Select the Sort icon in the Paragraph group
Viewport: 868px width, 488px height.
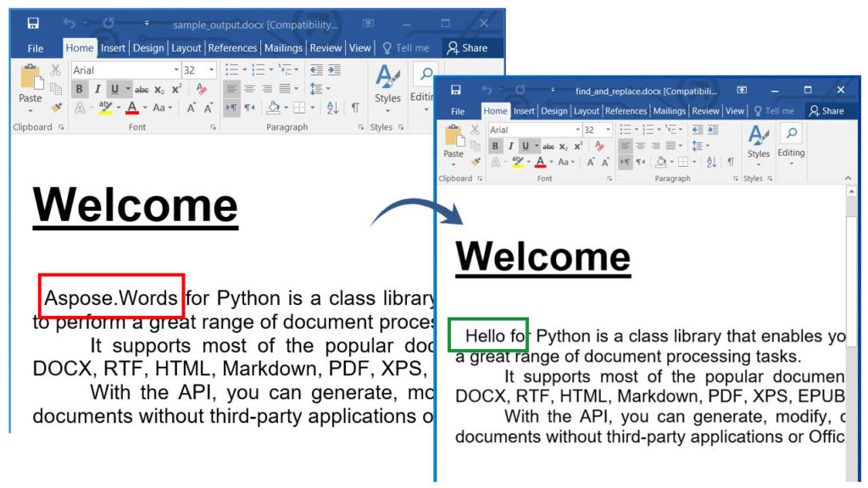coord(710,160)
